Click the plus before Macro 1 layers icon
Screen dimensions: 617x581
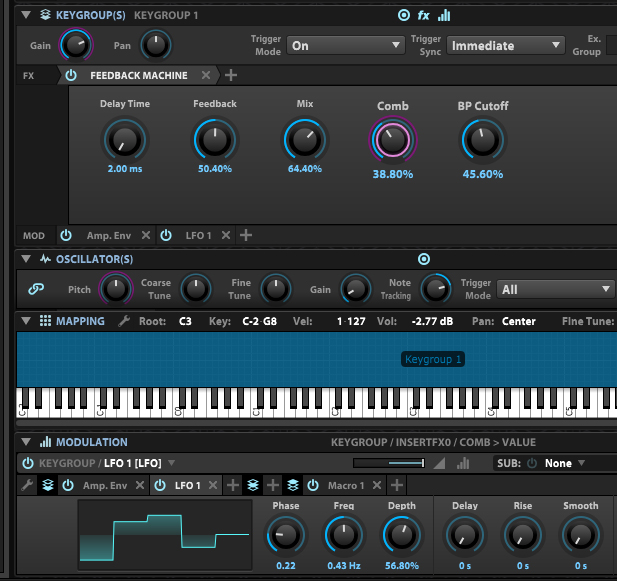[x=273, y=485]
